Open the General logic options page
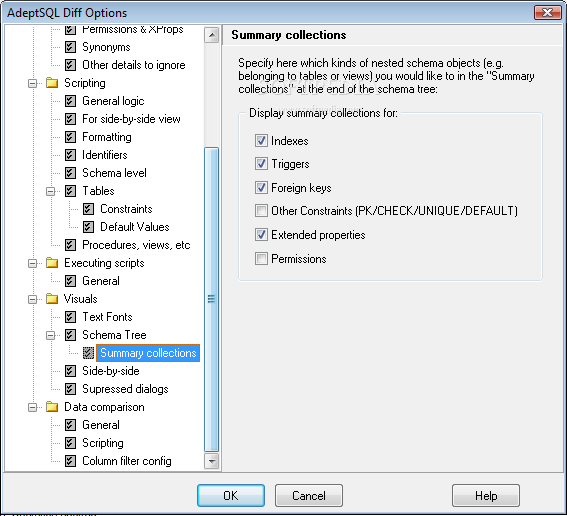This screenshot has height=516, width=567. 113,101
